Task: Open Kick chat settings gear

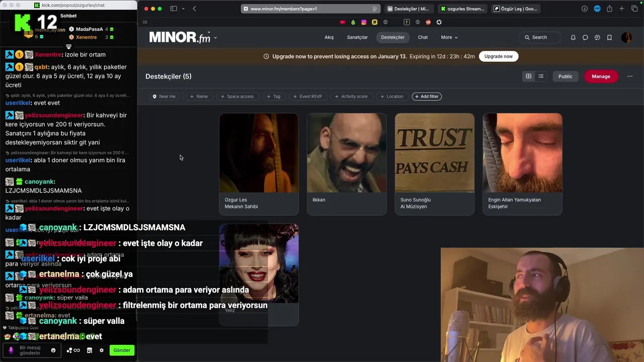Action: [102, 350]
